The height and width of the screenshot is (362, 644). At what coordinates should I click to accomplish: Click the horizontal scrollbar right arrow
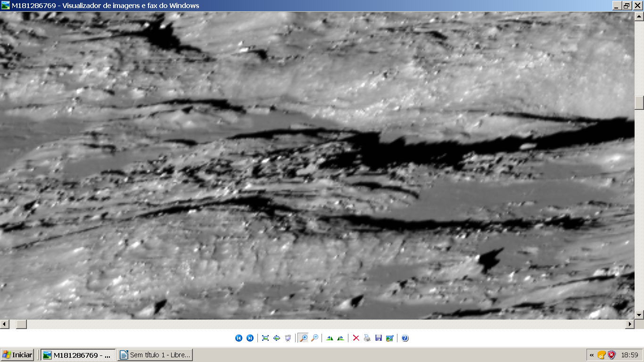pyautogui.click(x=630, y=324)
